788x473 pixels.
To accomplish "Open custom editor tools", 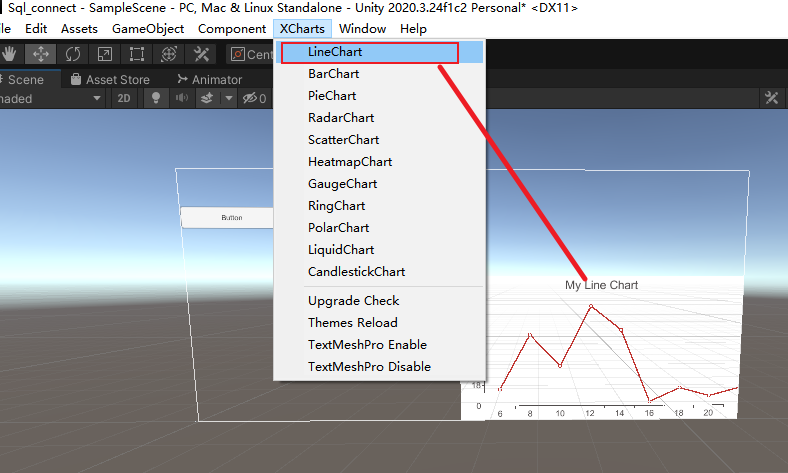I will [201, 54].
